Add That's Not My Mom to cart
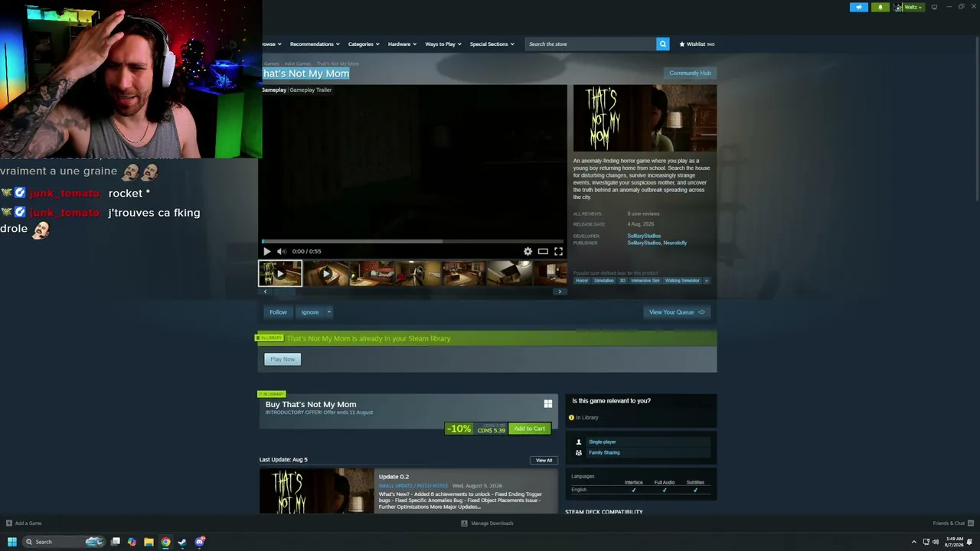Viewport: 980px width, 551px height. coord(530,429)
